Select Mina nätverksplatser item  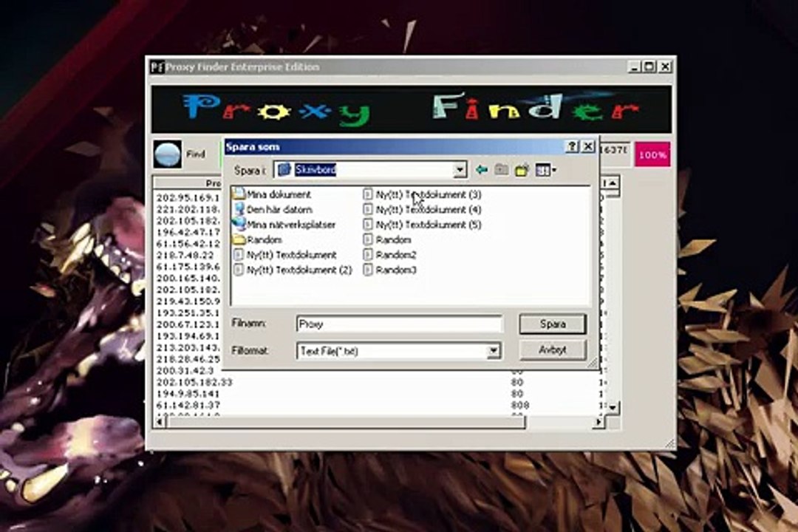(x=284, y=225)
